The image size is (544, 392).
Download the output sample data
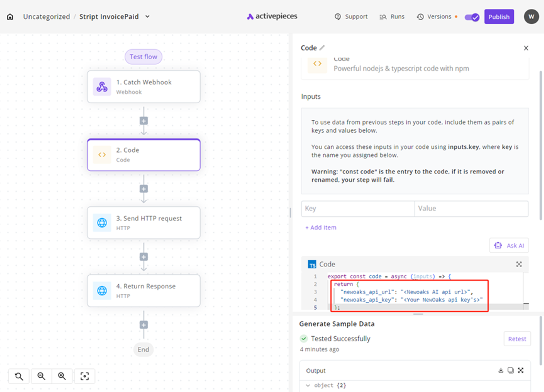501,371
